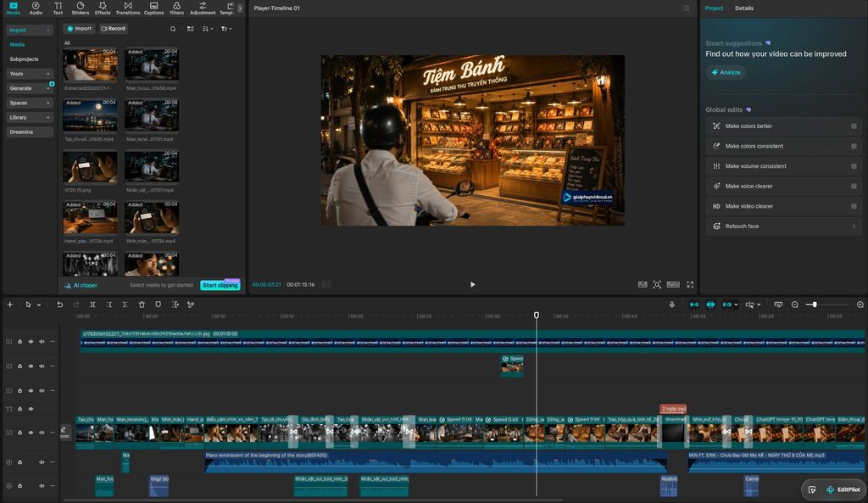Switch to the Captions tab

(154, 8)
